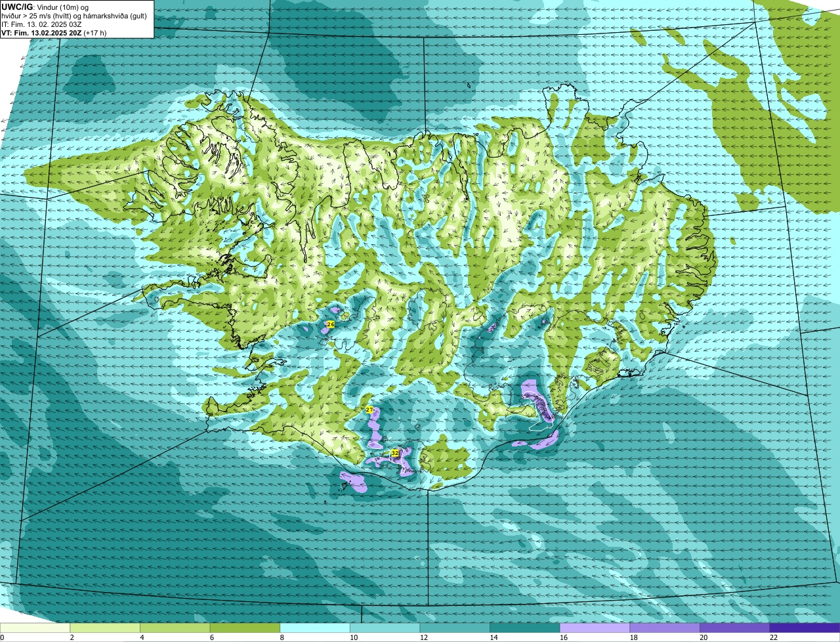Pick the 18–20 m/s purple legend swatch
The width and height of the screenshot is (840, 642).
665,628
